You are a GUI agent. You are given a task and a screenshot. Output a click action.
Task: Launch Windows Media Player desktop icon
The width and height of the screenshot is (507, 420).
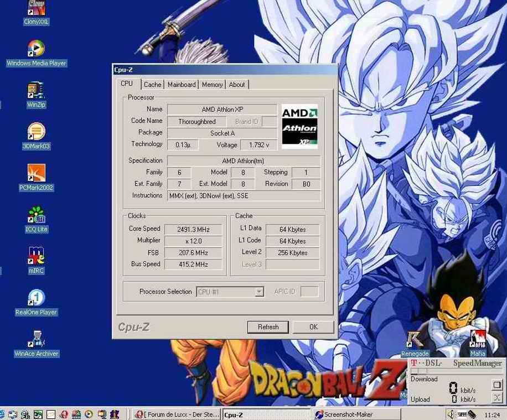[x=36, y=53]
